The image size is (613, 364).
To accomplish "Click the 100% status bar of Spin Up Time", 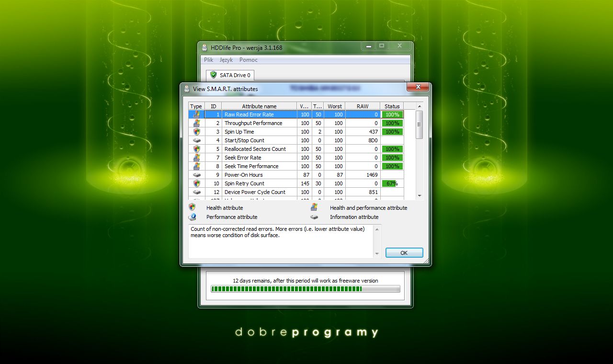I will pyautogui.click(x=392, y=132).
